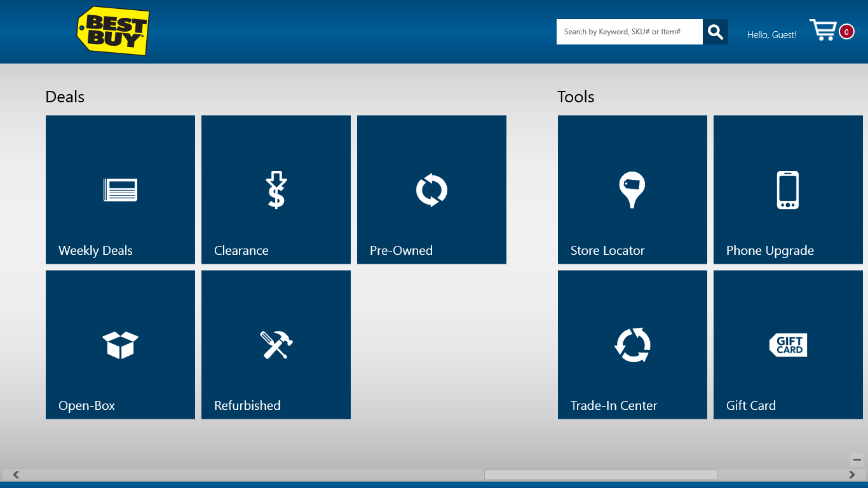Click the Hello, Guest! account link
The height and width of the screenshot is (488, 868).
click(771, 35)
